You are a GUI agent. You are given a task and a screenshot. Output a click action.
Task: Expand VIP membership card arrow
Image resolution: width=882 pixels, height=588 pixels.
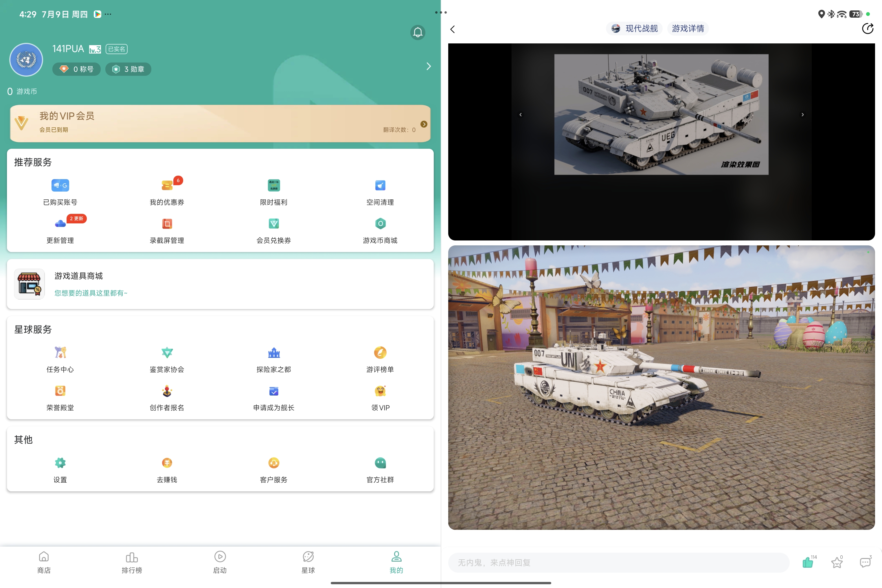point(424,124)
